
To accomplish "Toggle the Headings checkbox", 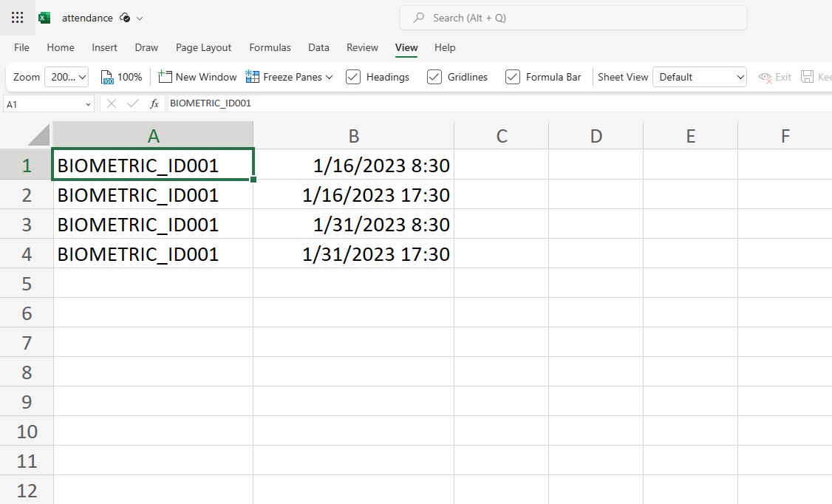I will point(353,77).
